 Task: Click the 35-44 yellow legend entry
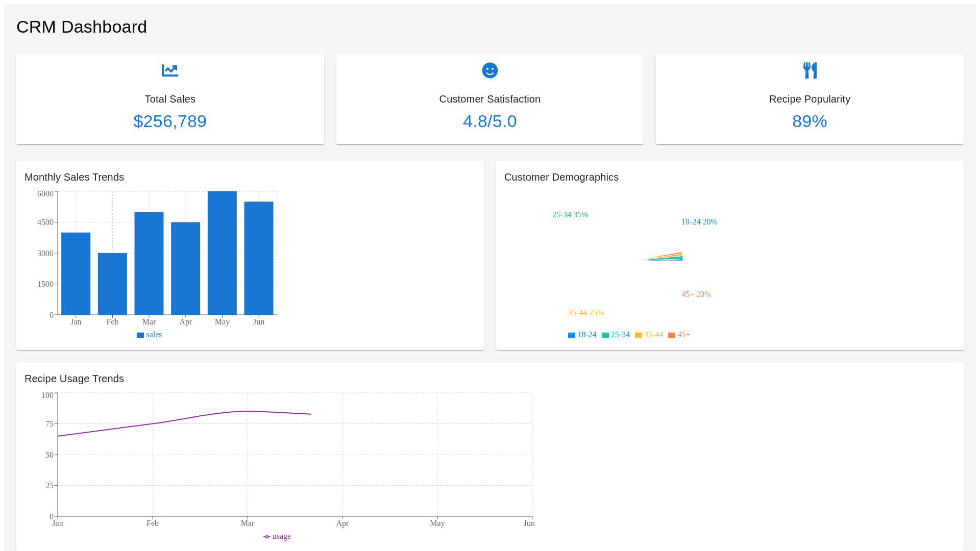coord(649,335)
